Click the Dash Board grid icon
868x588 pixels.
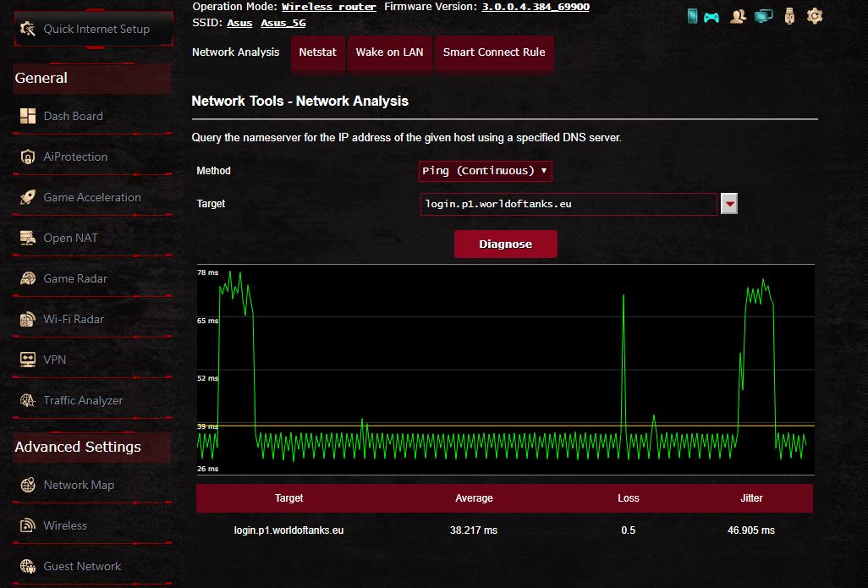(x=28, y=116)
